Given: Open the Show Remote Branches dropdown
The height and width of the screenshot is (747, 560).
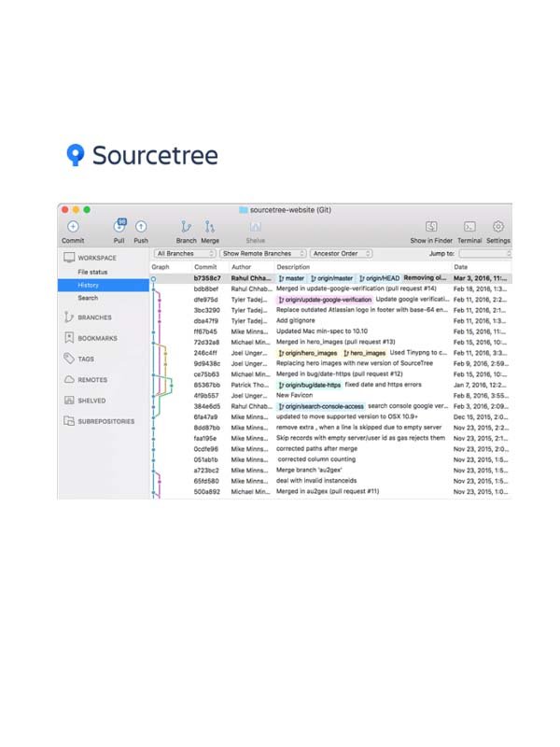Looking at the screenshot, I should (261, 253).
